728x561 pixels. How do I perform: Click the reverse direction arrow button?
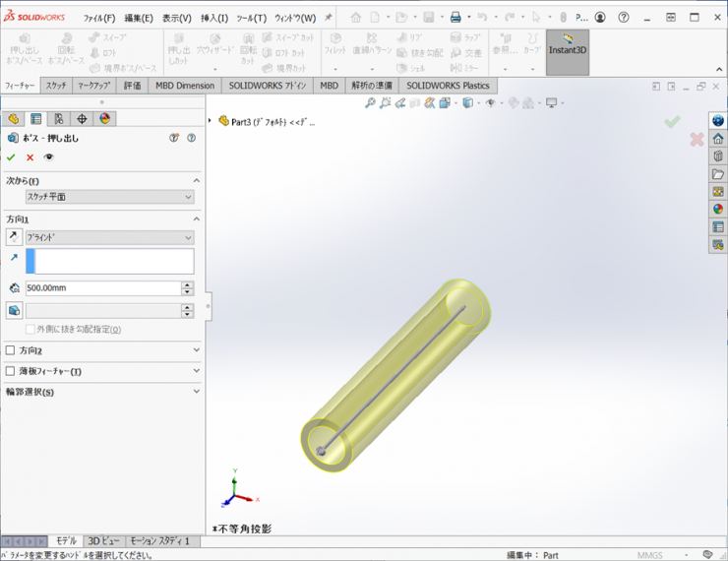14,237
